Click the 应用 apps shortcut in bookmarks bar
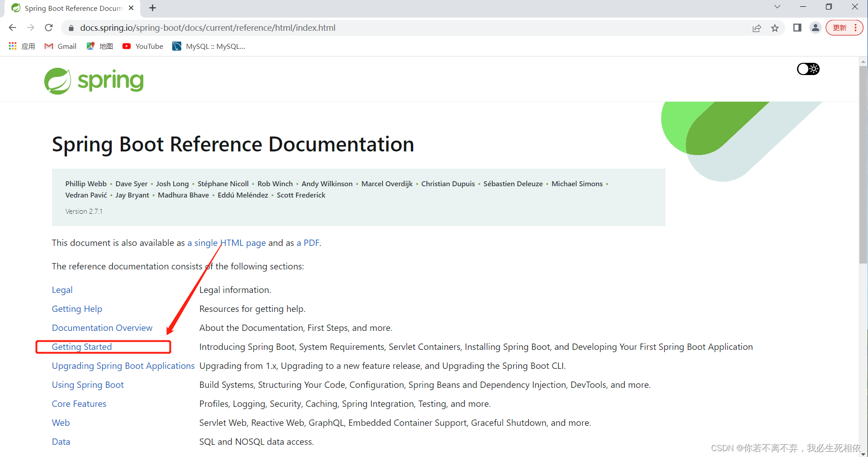The height and width of the screenshot is (457, 868). tap(21, 46)
